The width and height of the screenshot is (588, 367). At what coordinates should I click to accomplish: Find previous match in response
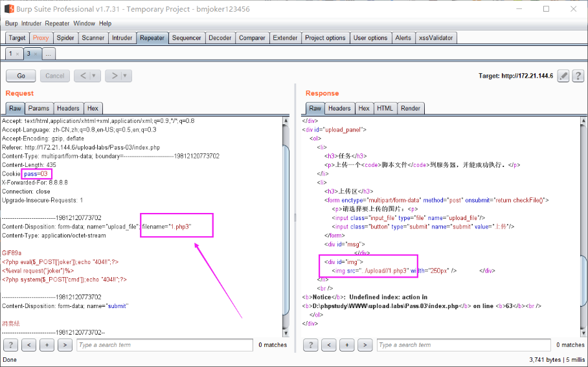click(329, 345)
